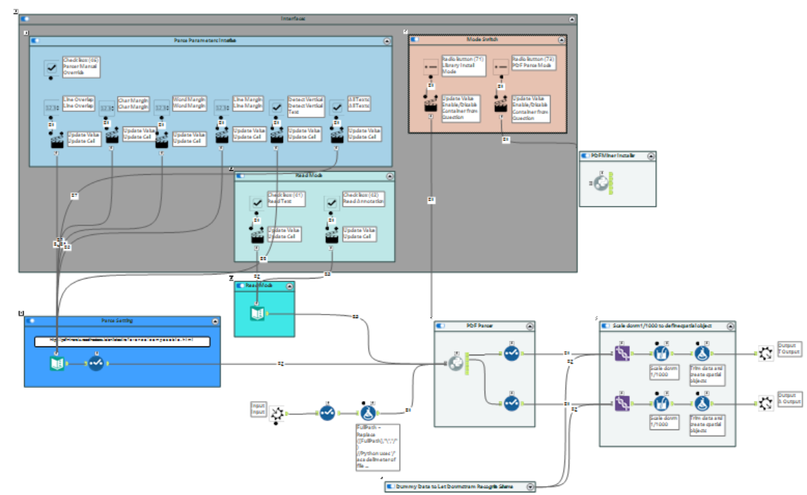Collapse the Parse Parameters Interface container
This screenshot has width=807, height=495.
pyautogui.click(x=388, y=41)
